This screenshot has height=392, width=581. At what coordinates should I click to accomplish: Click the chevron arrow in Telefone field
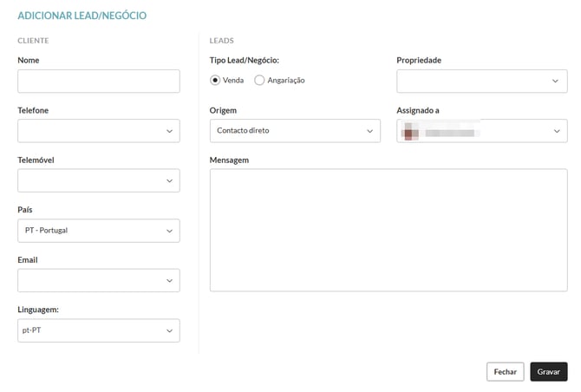pos(169,131)
